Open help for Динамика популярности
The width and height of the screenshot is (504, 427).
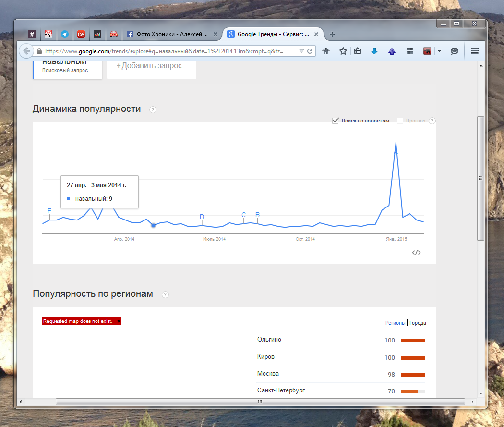(153, 110)
